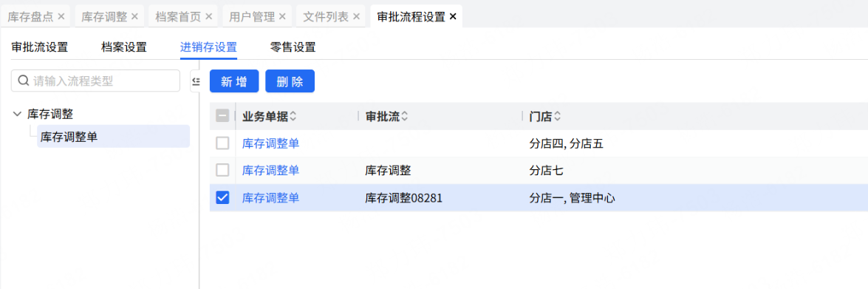Sort by 业务单据 column sort icon
Viewport: 868px width, 289px height.
coord(293,116)
